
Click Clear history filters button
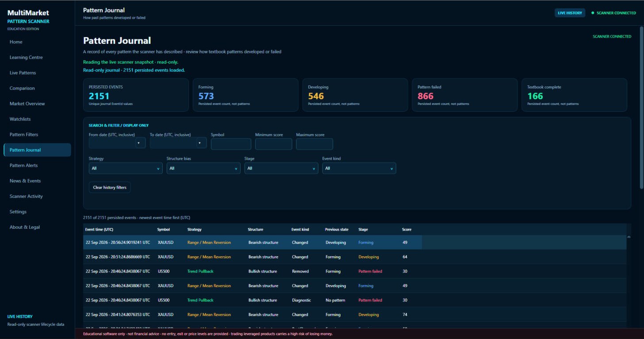coord(110,187)
